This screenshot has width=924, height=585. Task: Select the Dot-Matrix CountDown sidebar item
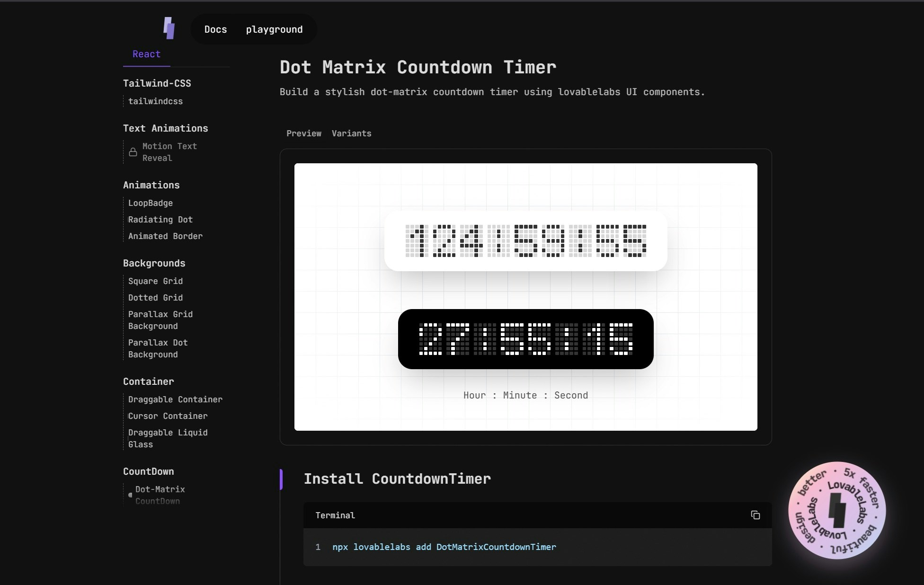point(160,495)
